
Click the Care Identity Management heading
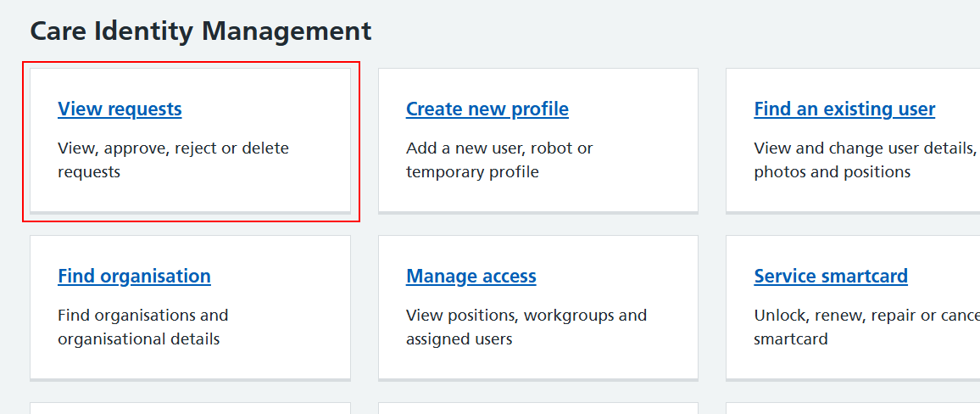[201, 31]
